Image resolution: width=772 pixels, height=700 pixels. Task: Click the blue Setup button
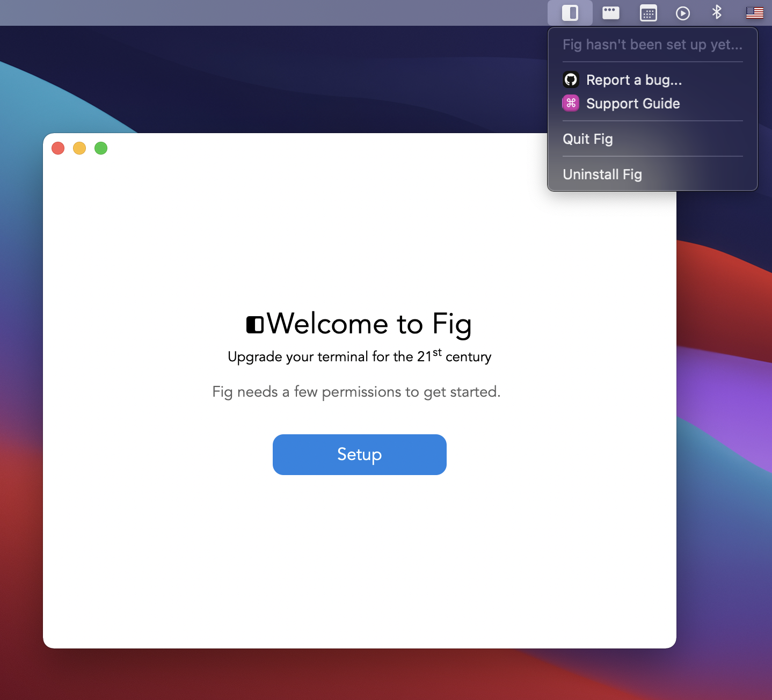pos(359,455)
